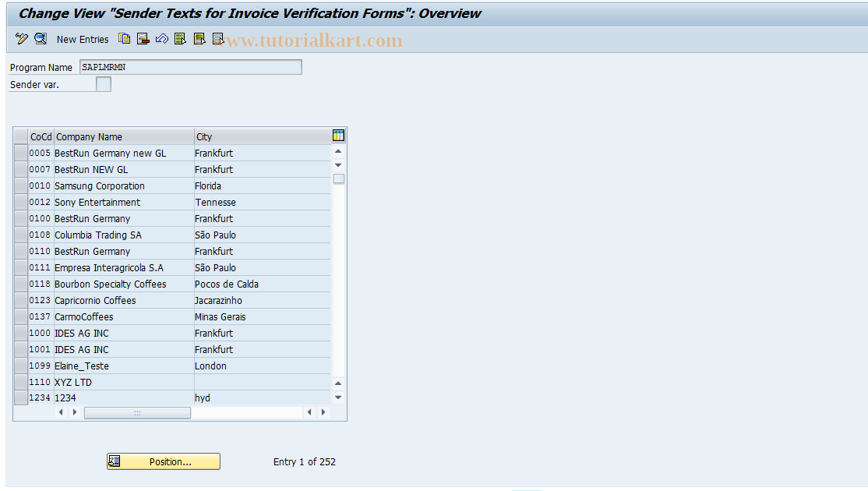Select row of Samsung Corporation
868x491 pixels.
[x=21, y=186]
